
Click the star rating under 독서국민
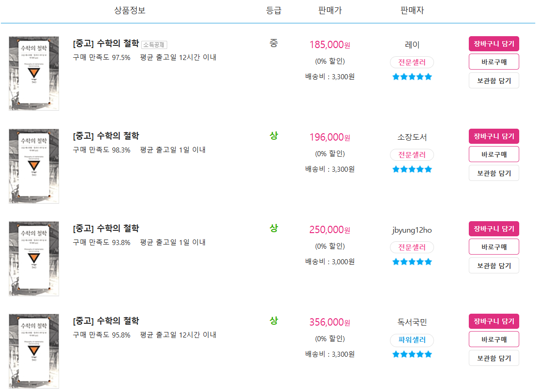pyautogui.click(x=412, y=354)
